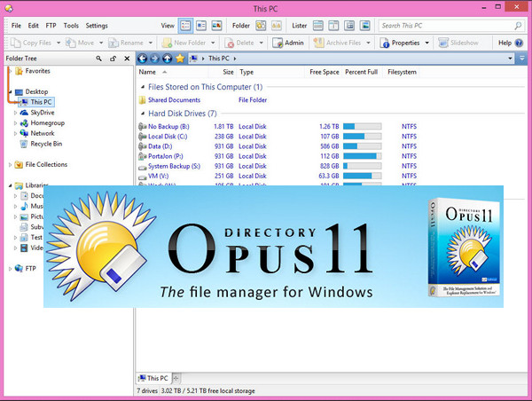Select the This PC folder tab

(153, 378)
